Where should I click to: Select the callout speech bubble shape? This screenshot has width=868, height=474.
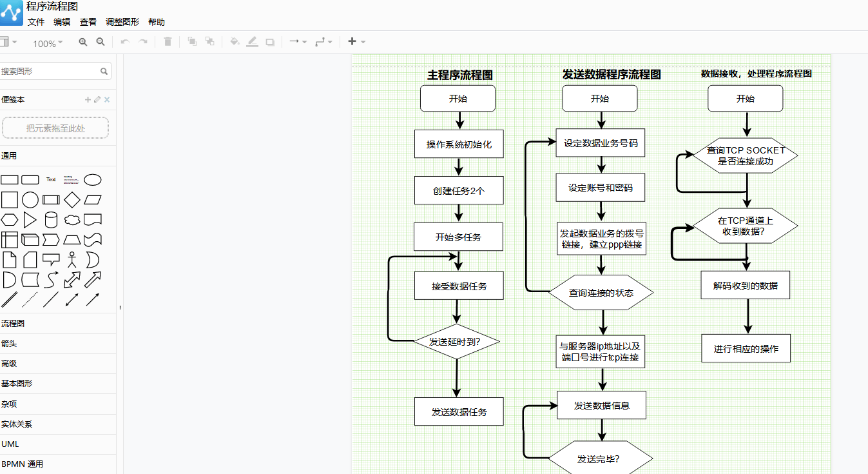(x=51, y=259)
